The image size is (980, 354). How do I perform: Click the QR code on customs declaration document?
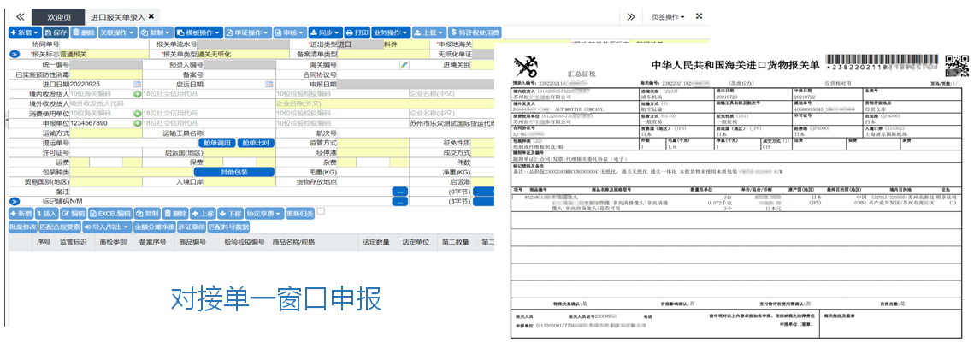coord(957,65)
